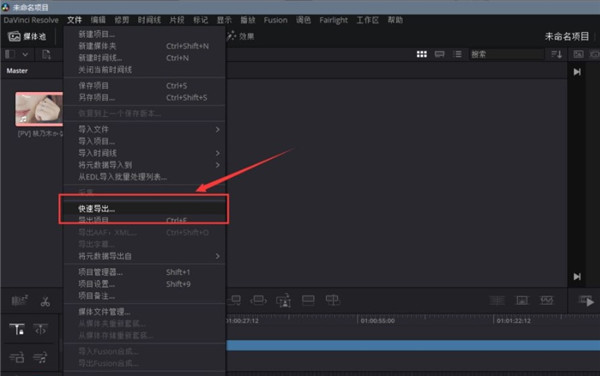This screenshot has width=600, height=376.
Task: Select the Master bin
Action: click(17, 71)
